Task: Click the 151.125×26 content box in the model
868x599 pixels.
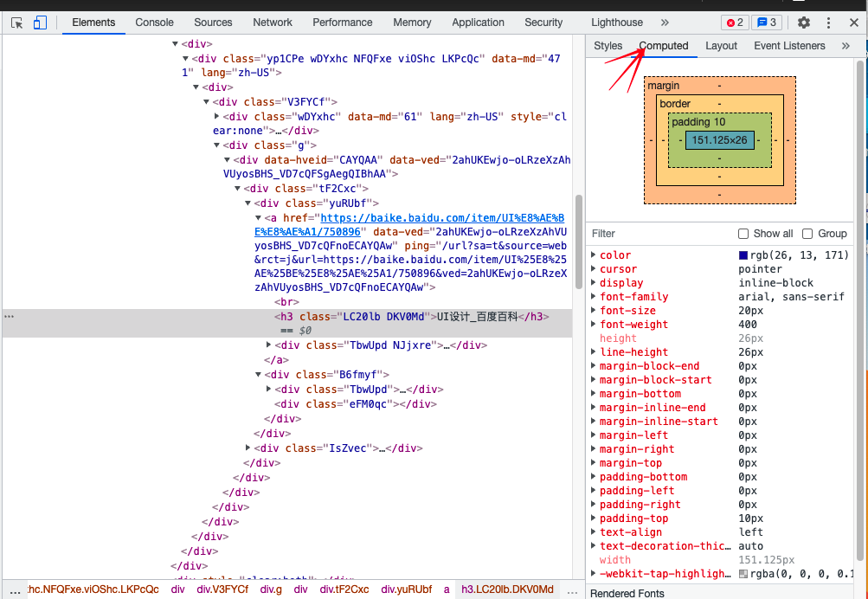Action: 720,140
